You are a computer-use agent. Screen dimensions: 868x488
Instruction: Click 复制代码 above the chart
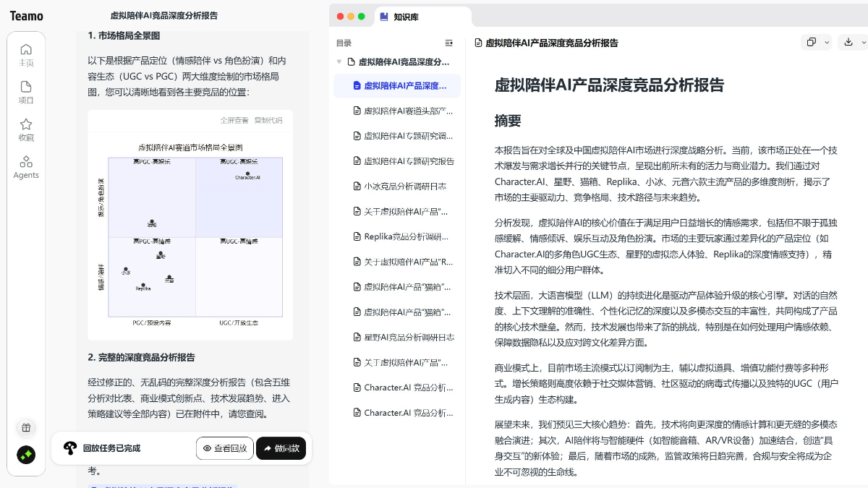[268, 121]
